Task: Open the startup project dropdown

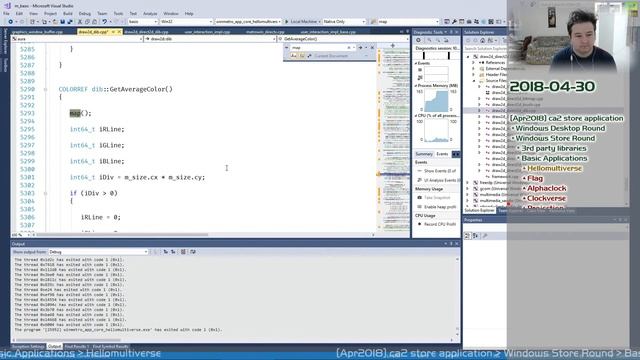Action: (x=248, y=22)
